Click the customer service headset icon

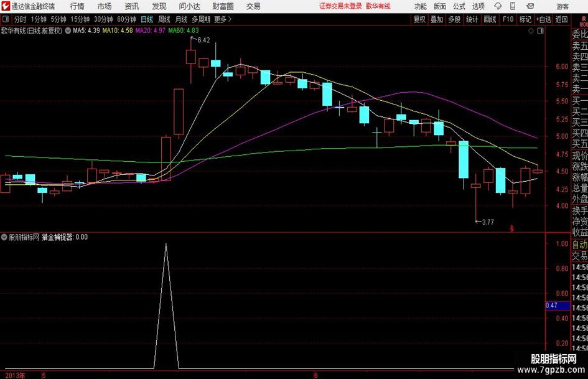(498, 6)
